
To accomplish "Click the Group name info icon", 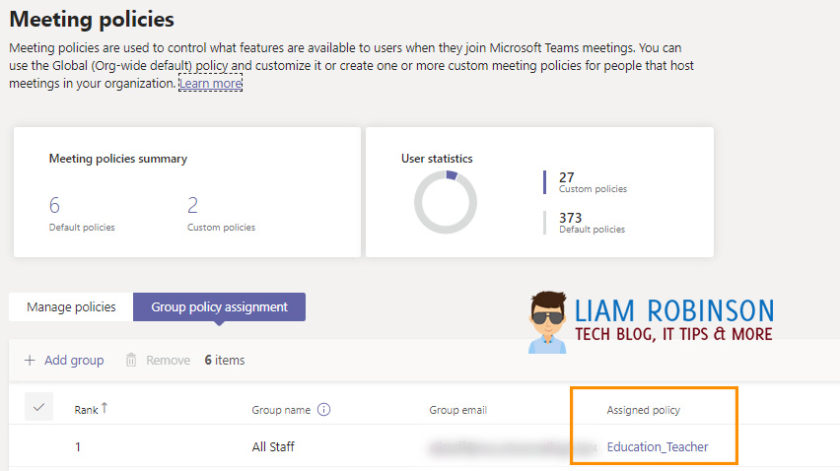I will (324, 409).
